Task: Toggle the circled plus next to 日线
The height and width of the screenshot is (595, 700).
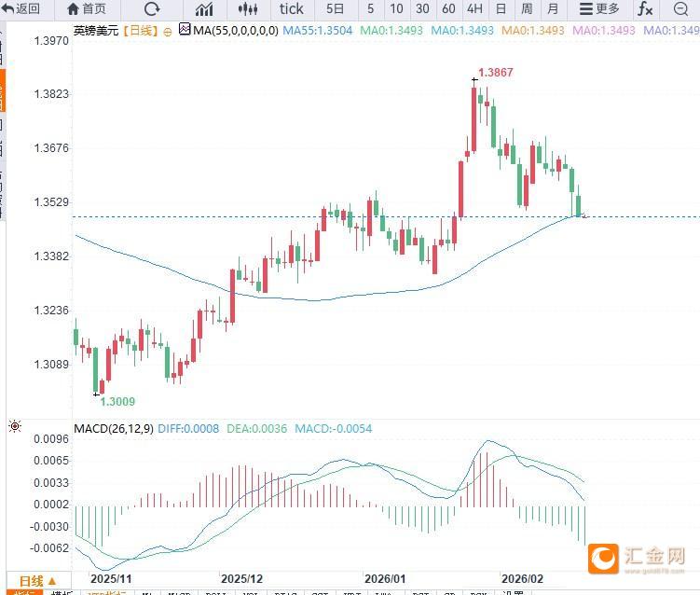Action: pyautogui.click(x=167, y=31)
